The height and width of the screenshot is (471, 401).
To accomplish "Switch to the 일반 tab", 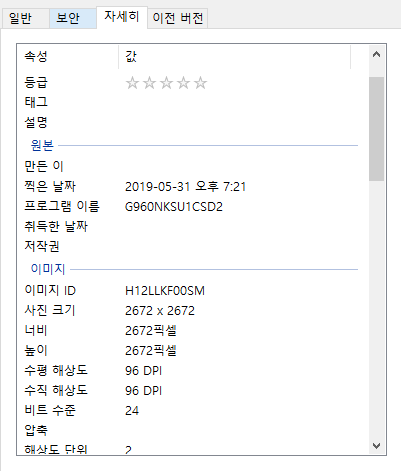I will pos(26,18).
